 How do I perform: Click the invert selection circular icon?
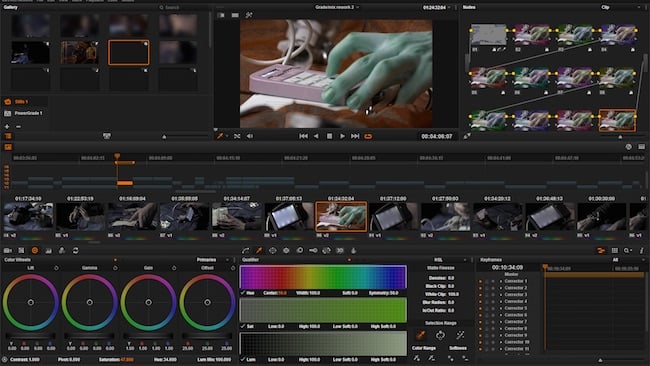pos(440,335)
